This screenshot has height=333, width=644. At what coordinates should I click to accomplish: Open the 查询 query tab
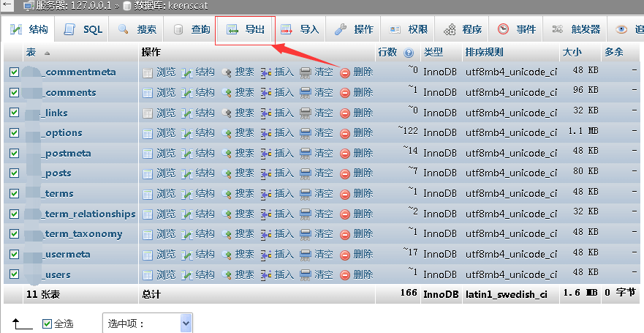[191, 29]
